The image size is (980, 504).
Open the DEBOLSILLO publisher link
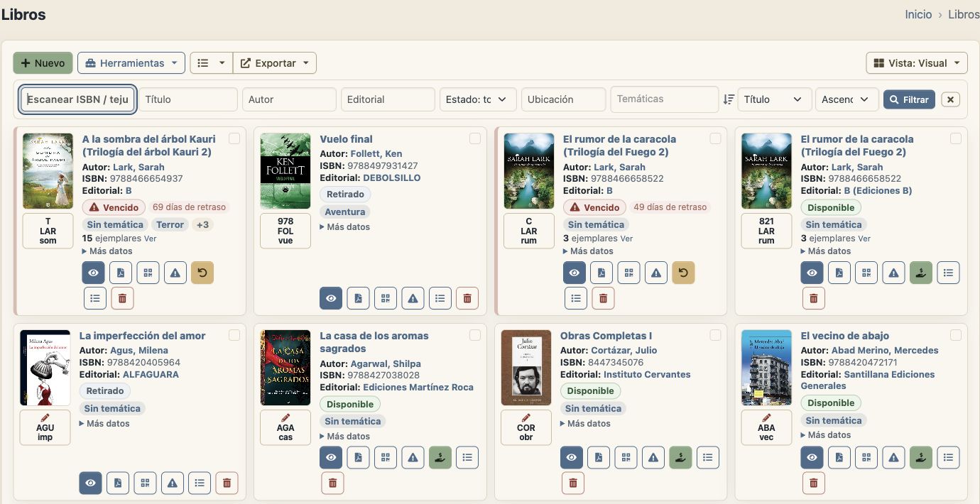tap(392, 177)
